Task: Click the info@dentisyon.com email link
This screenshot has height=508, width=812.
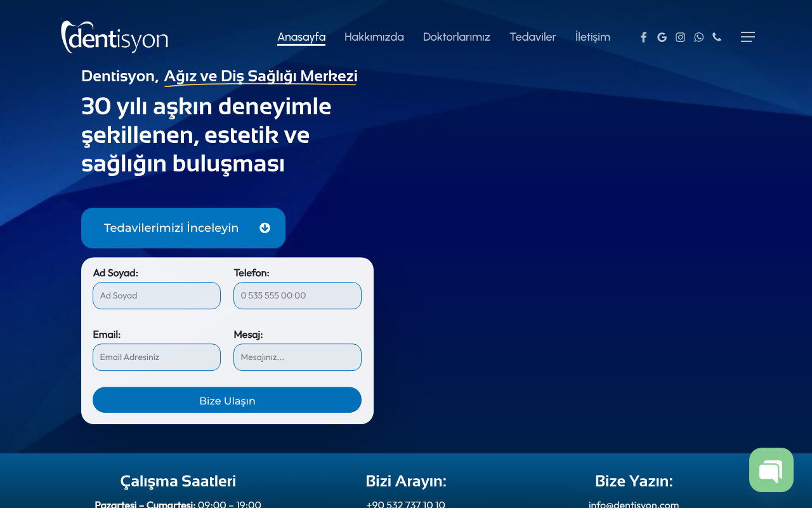Action: (634, 504)
